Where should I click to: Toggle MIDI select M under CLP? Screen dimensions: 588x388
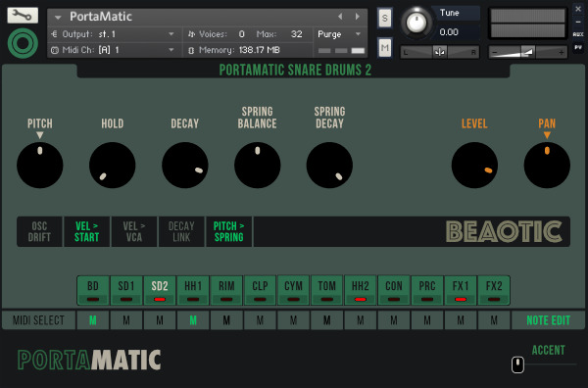260,320
